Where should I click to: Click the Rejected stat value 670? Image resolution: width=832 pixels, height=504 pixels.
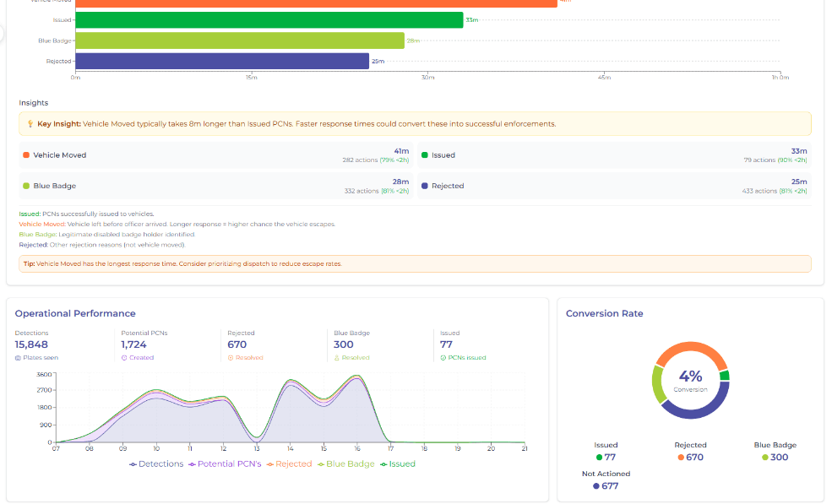point(237,344)
